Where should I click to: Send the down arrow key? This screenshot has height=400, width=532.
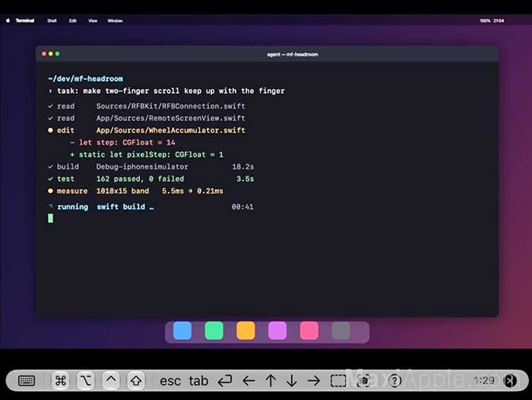292,381
